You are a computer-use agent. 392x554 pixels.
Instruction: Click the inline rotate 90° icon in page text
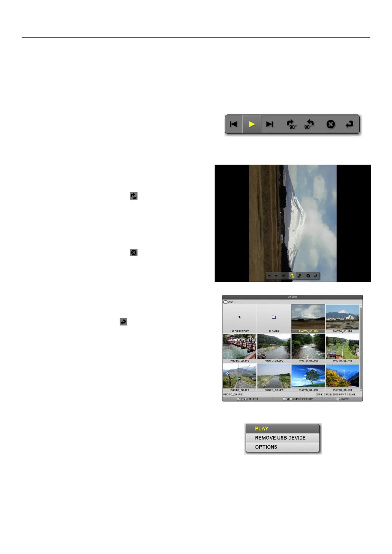pos(134,196)
